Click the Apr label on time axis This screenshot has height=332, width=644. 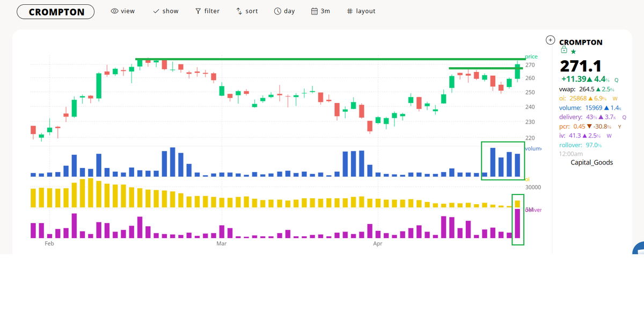pos(378,244)
